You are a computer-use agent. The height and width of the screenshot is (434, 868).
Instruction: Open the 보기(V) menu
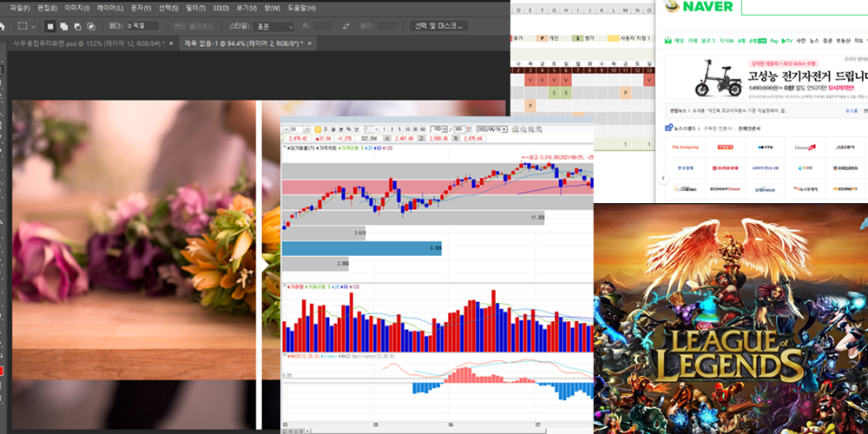click(247, 9)
